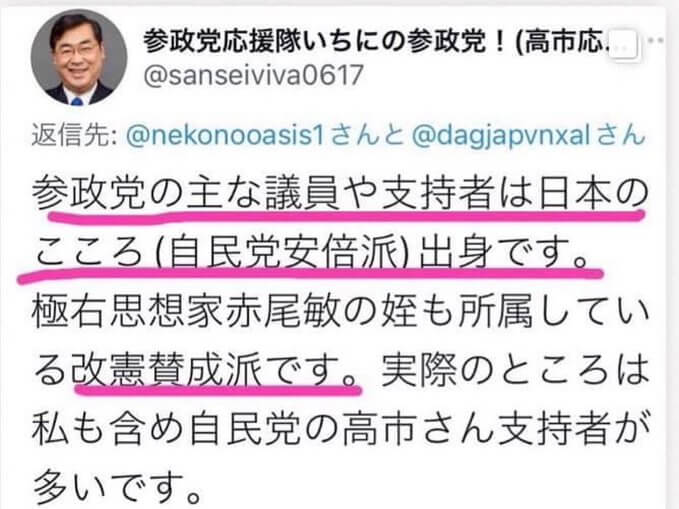Click the line 極右思想家赤尾敏の姪も所属してい
This screenshot has width=679, height=509.
(340, 312)
